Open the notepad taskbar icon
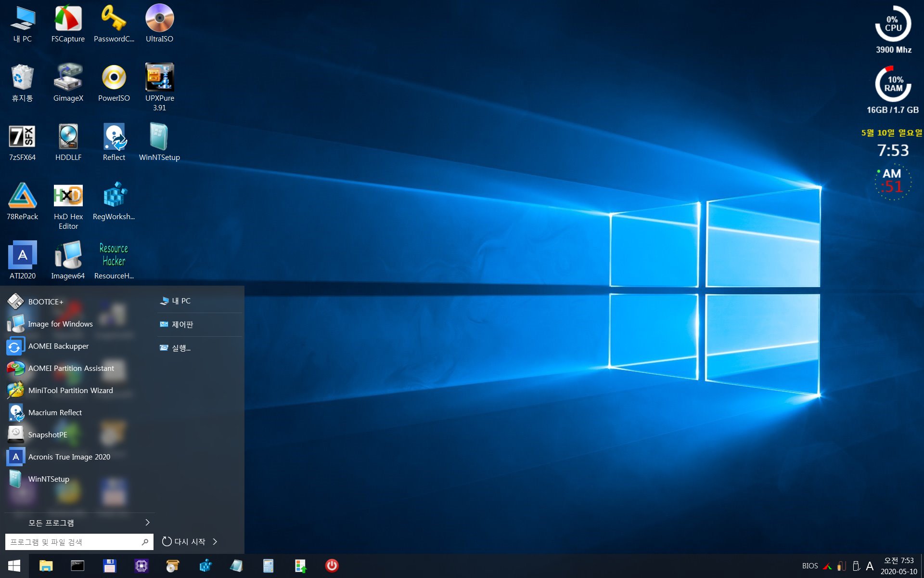 coord(236,566)
